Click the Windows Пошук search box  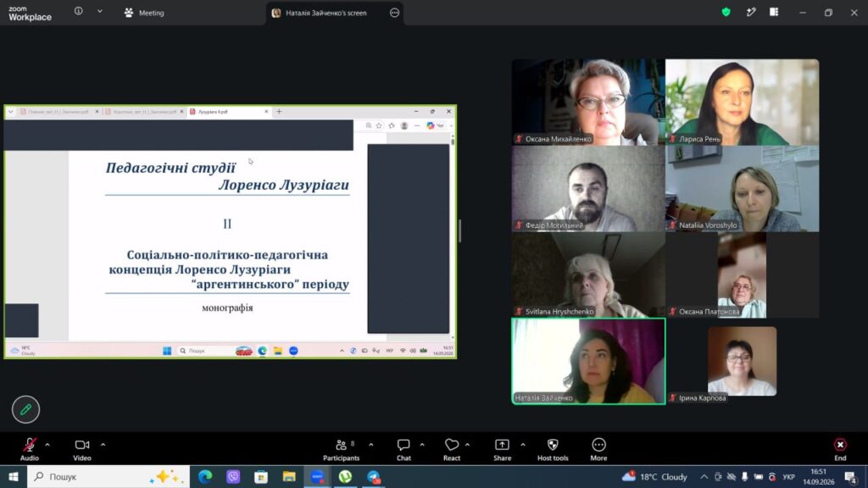click(x=108, y=476)
